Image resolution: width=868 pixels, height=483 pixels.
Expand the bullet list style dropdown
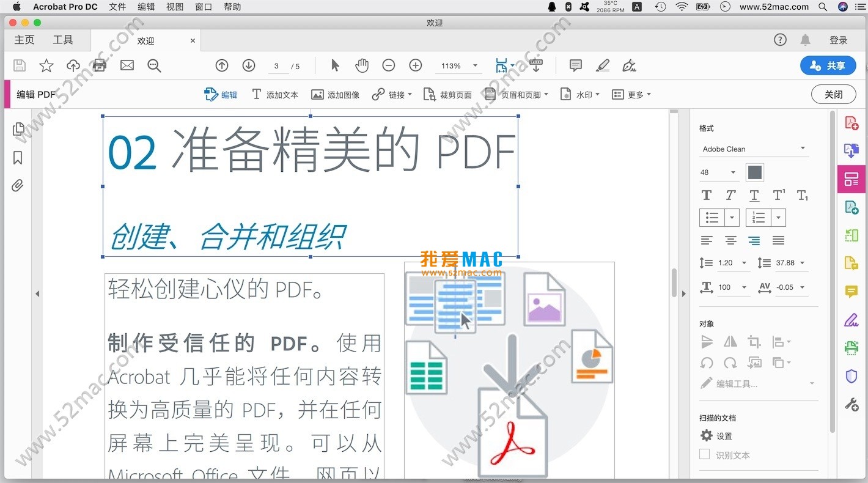coord(732,218)
